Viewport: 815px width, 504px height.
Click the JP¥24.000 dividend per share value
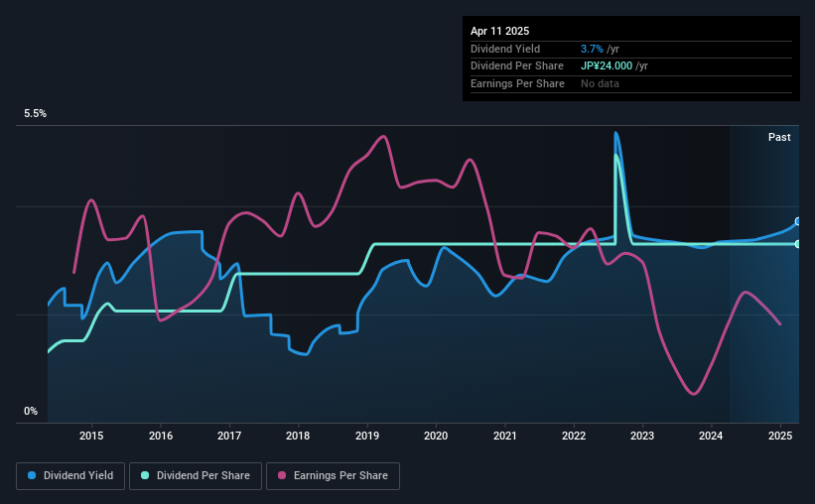click(x=607, y=66)
